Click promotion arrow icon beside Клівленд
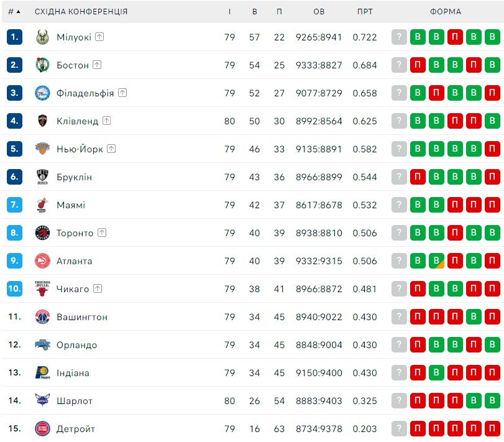Screen dimensions: 504x442 106,121
